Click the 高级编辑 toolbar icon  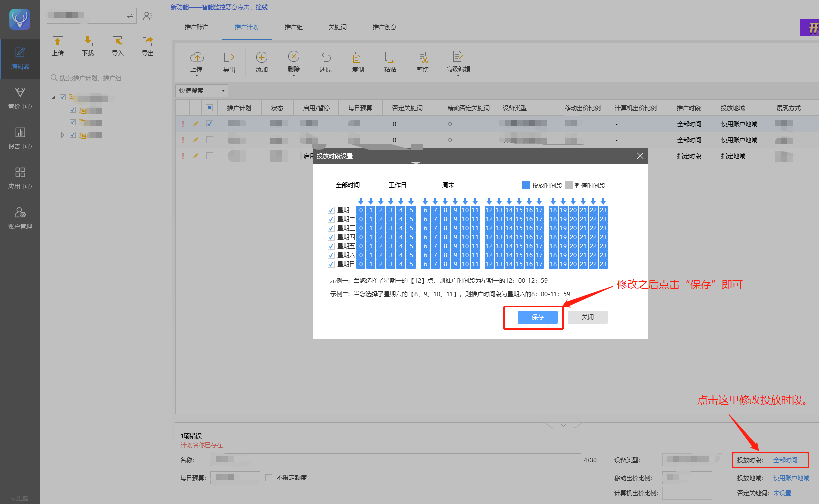click(458, 56)
